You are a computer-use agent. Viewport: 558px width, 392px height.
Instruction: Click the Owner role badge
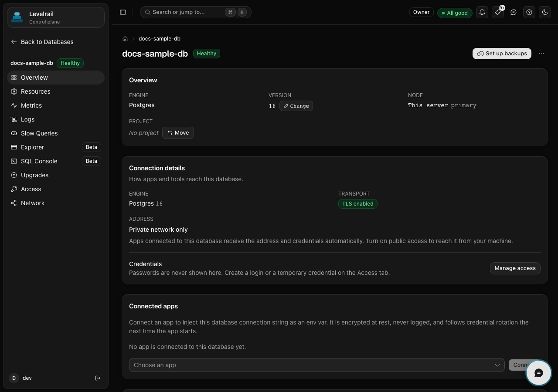click(422, 12)
